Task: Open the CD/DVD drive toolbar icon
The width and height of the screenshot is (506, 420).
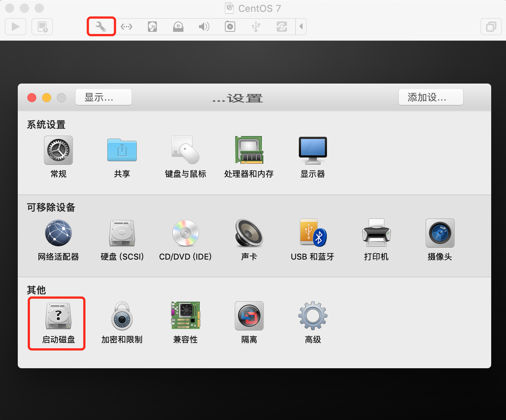Action: coord(178,27)
